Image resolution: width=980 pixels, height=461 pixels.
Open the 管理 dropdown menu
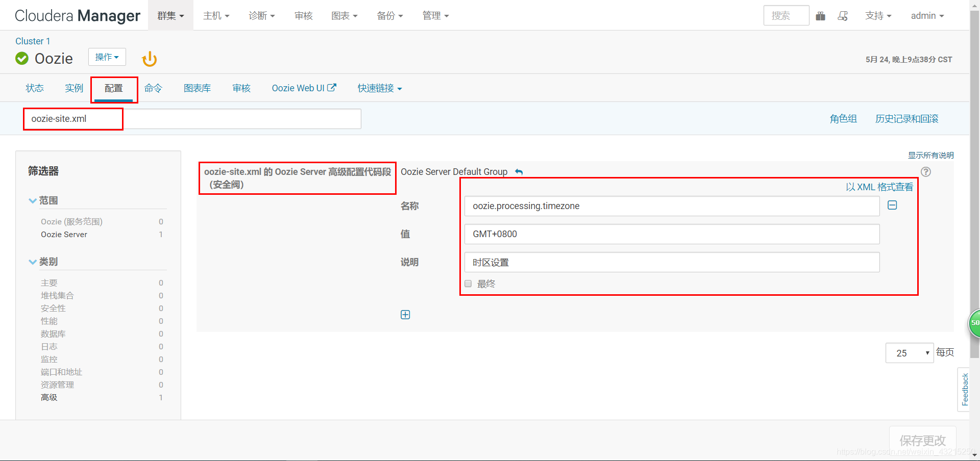pyautogui.click(x=436, y=16)
